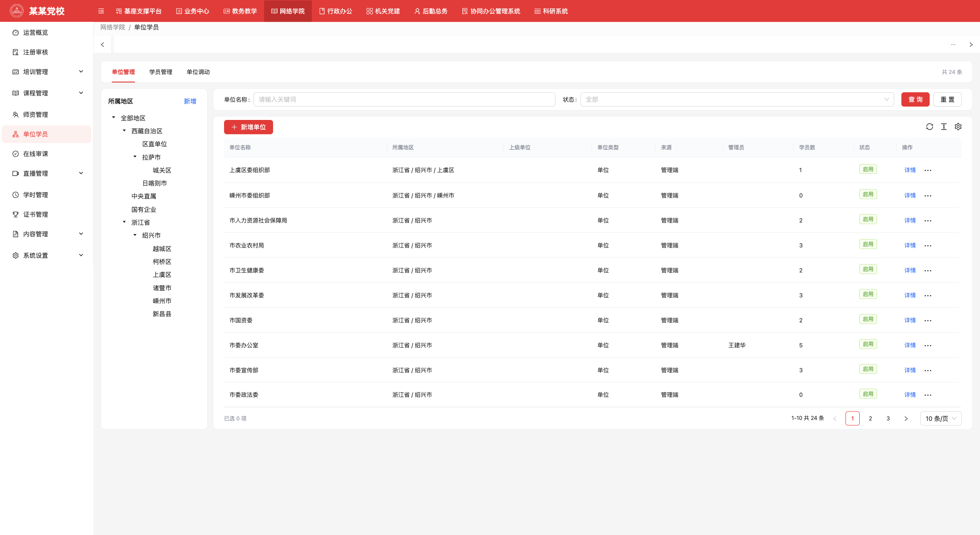The width and height of the screenshot is (980, 535).
Task: Open 详情 for 嵊州市委组织部
Action: (x=910, y=195)
